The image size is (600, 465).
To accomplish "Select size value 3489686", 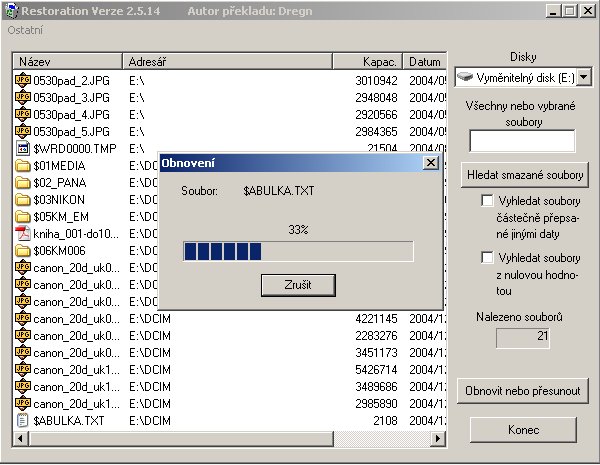I will pyautogui.click(x=376, y=387).
